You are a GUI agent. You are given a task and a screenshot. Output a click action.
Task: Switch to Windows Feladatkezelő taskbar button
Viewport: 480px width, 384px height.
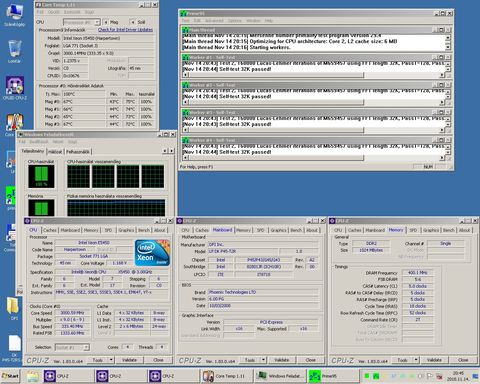pyautogui.click(x=279, y=376)
